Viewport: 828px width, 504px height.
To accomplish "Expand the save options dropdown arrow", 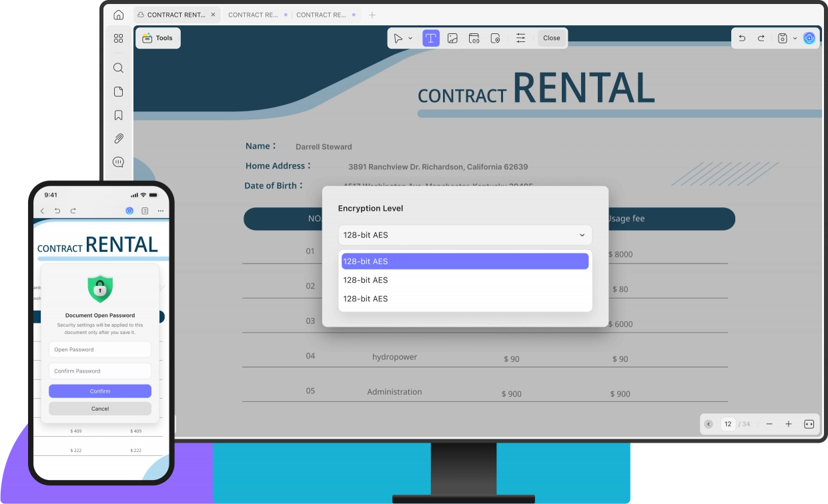I will (795, 39).
